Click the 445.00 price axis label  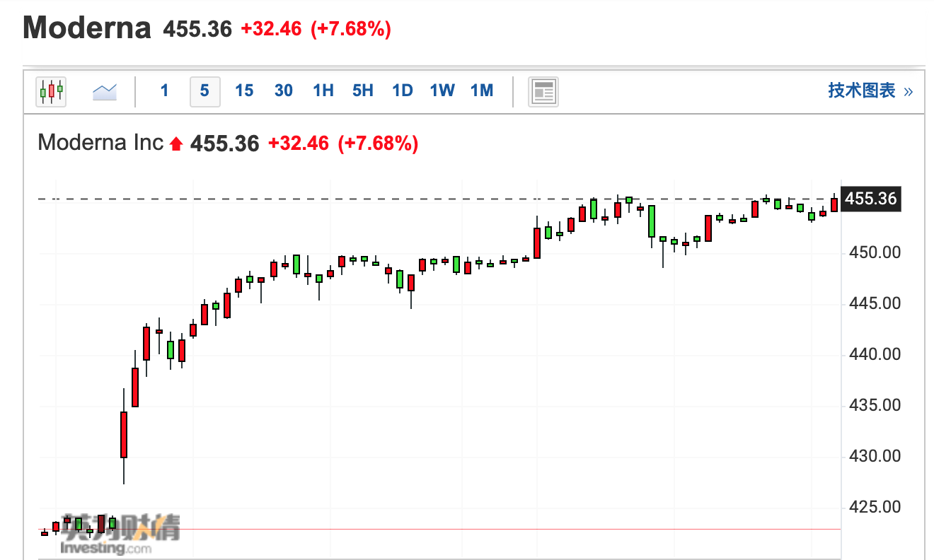click(x=875, y=303)
